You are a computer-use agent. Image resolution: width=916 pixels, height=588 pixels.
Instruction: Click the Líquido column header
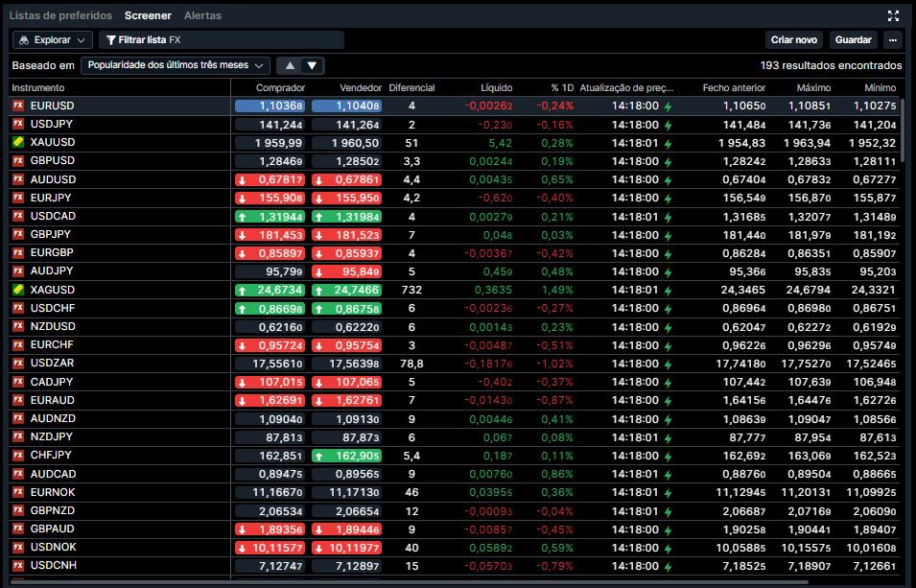point(497,87)
